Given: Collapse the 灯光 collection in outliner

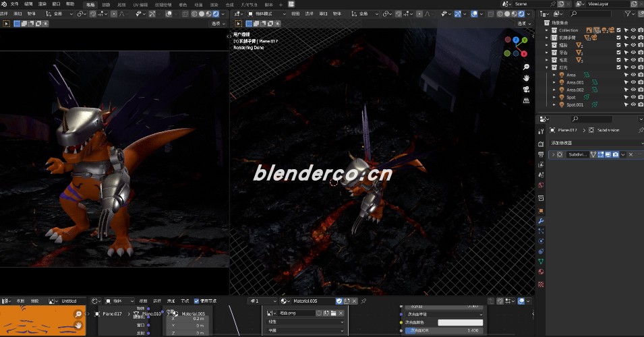Looking at the screenshot, I should click(547, 67).
